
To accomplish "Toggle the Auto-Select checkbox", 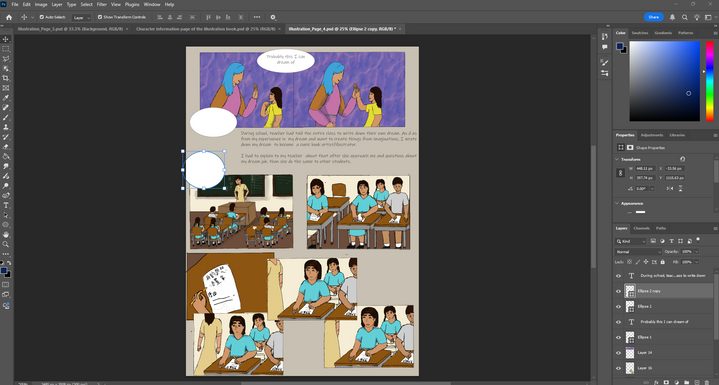I will 42,17.
